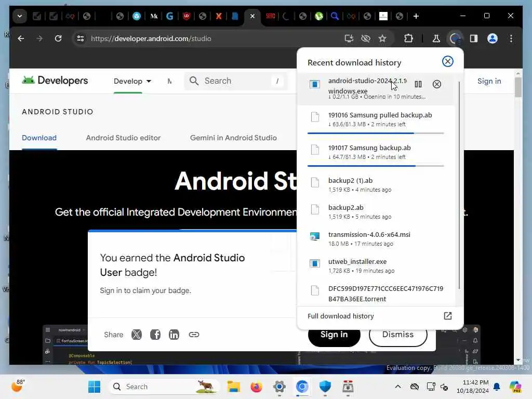Open the browser side panel
Screen dimensions: 532x399
474,38
